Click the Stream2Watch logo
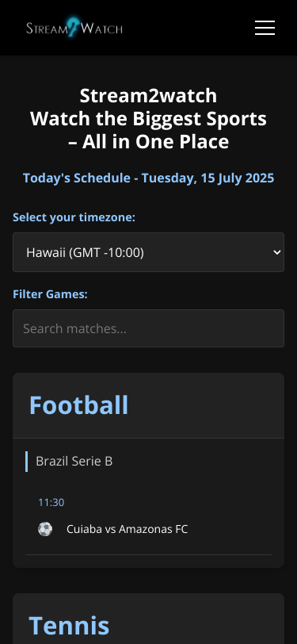Screen dimensions: 297x644 (x=74, y=28)
